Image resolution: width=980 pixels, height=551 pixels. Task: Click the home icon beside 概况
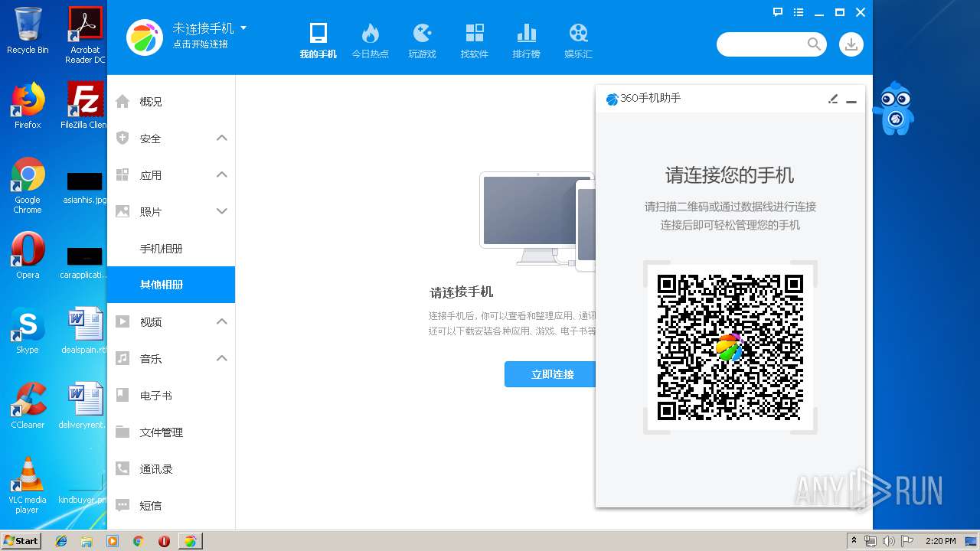(122, 101)
